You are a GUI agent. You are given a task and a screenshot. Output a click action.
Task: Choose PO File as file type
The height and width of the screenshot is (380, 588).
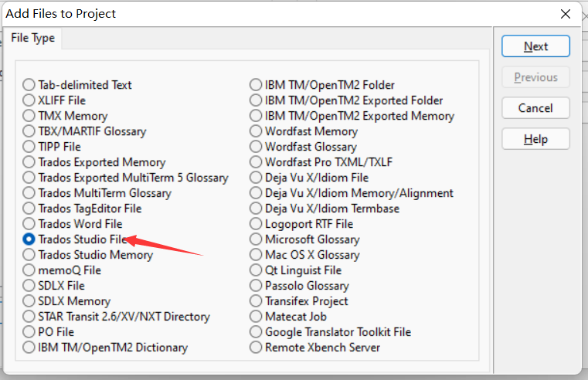click(29, 332)
